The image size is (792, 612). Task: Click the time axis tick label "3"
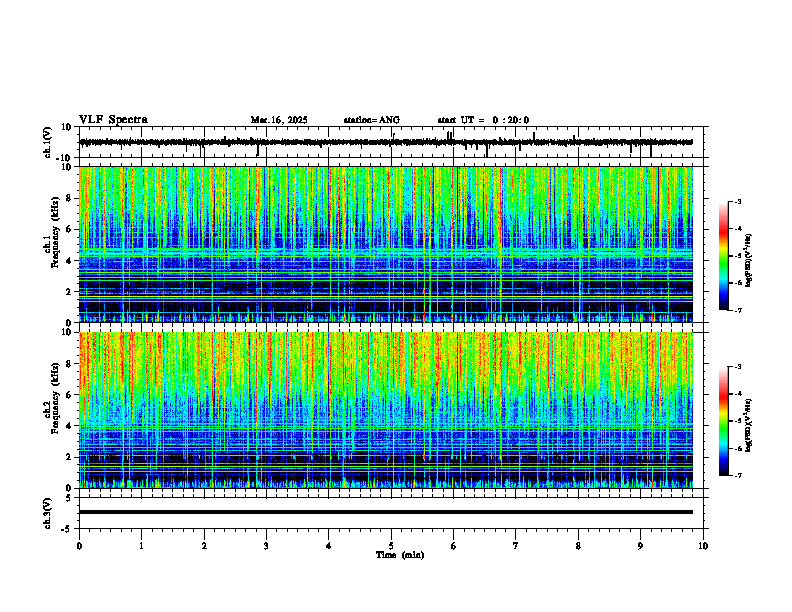266,546
